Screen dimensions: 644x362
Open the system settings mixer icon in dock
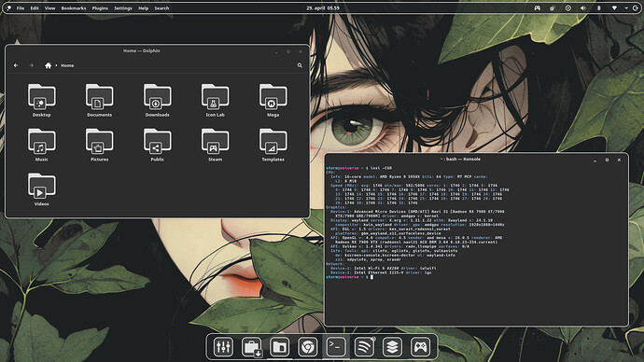tap(223, 347)
